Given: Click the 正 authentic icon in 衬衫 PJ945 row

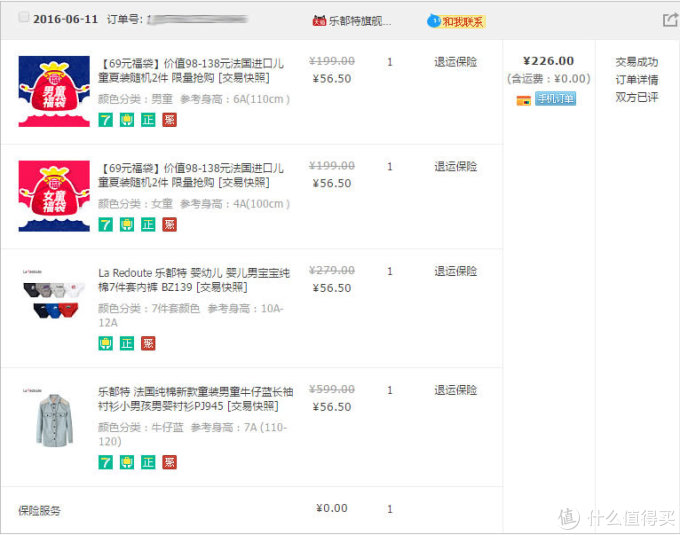Looking at the screenshot, I should (148, 462).
